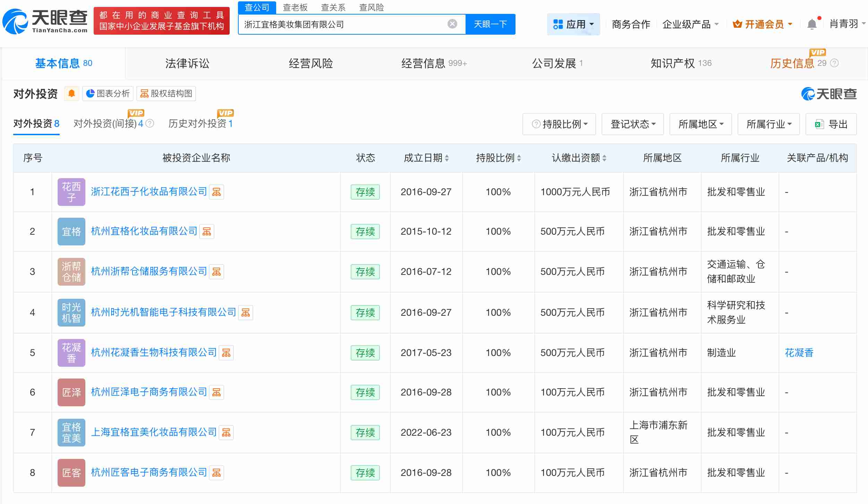
Task: Expand the 所属地区 filter dropdown
Action: pyautogui.click(x=700, y=124)
